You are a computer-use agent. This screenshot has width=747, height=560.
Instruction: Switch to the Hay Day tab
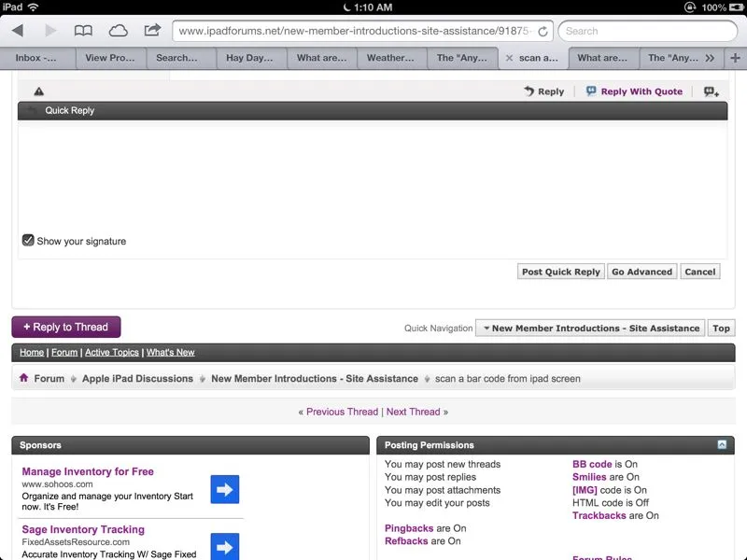tap(250, 58)
